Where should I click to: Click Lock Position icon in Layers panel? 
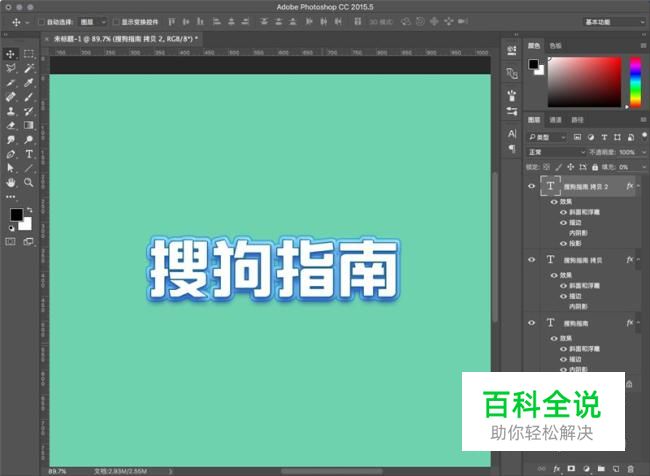coord(570,167)
